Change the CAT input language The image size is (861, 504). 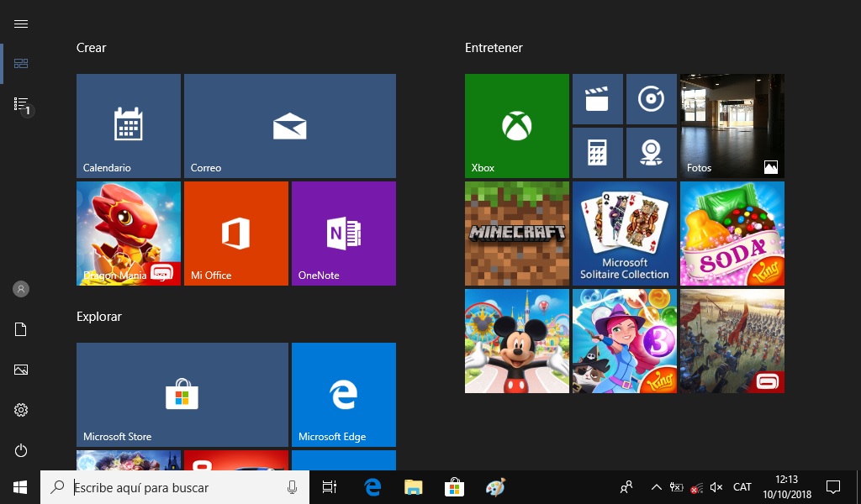pyautogui.click(x=742, y=487)
